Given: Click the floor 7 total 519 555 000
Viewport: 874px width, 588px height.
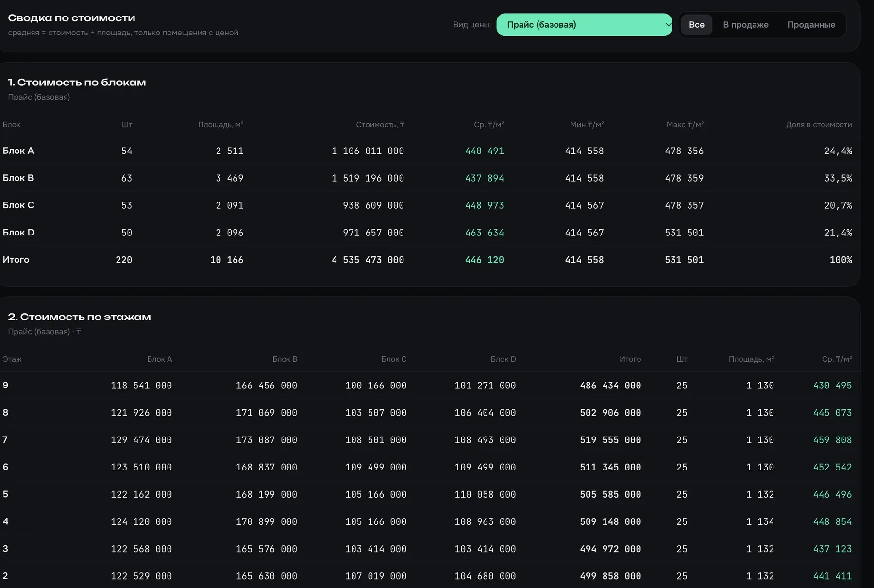Looking at the screenshot, I should (x=610, y=440).
